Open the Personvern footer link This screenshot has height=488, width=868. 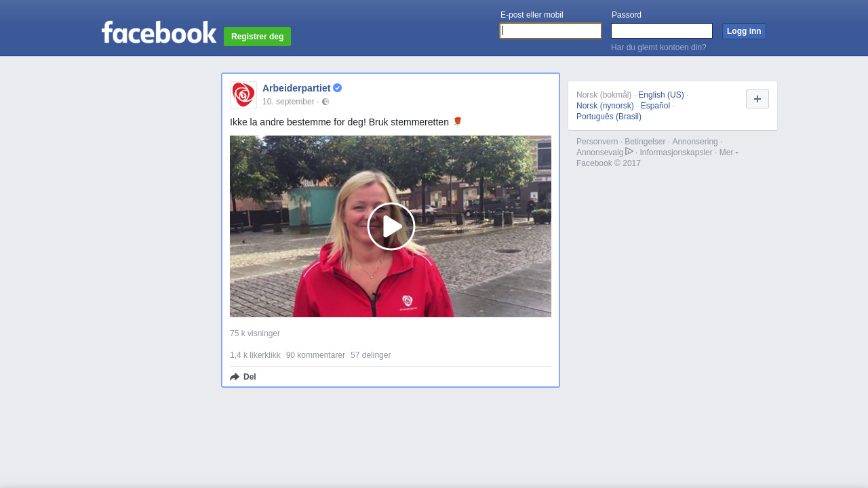point(597,142)
